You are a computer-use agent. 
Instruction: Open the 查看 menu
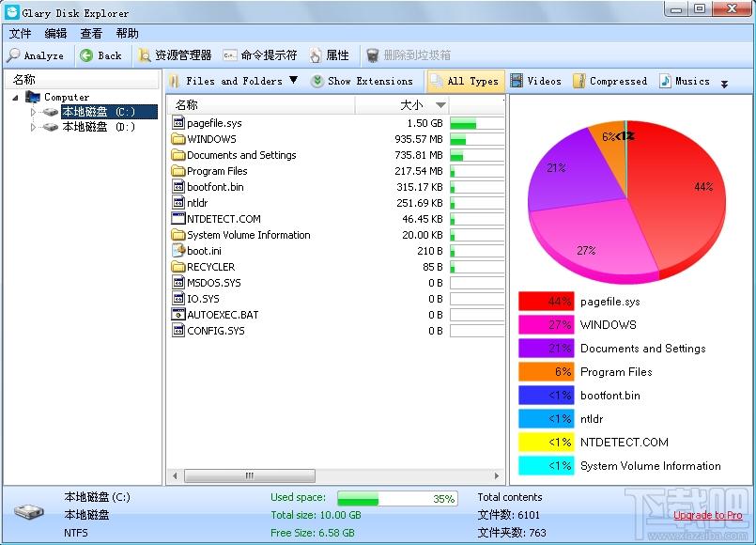coord(91,33)
